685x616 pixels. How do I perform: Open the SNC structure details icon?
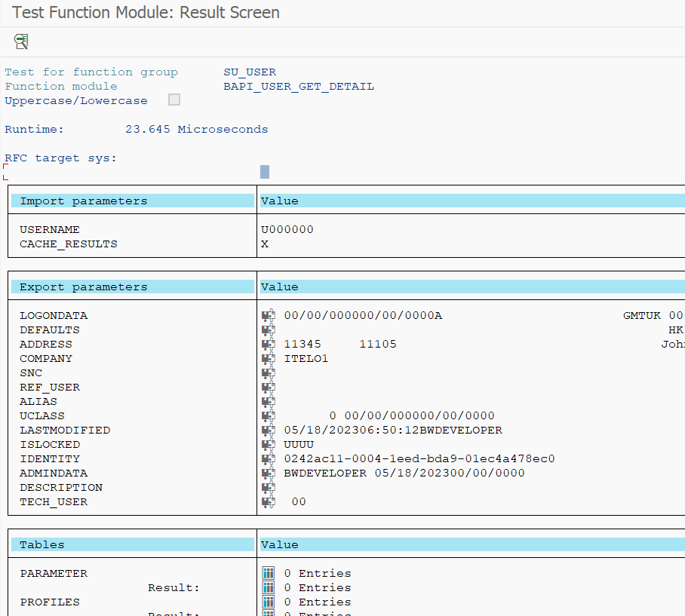click(x=269, y=372)
